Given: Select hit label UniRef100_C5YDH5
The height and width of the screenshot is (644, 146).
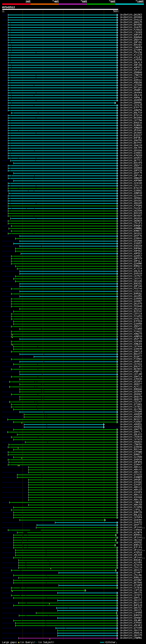Looking at the screenshot, I should click(x=131, y=412).
